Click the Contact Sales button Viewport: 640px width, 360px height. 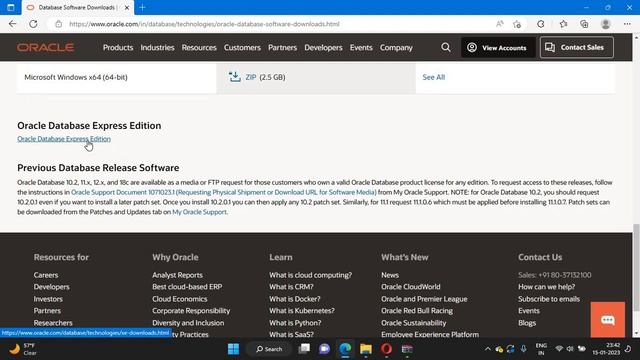click(576, 47)
